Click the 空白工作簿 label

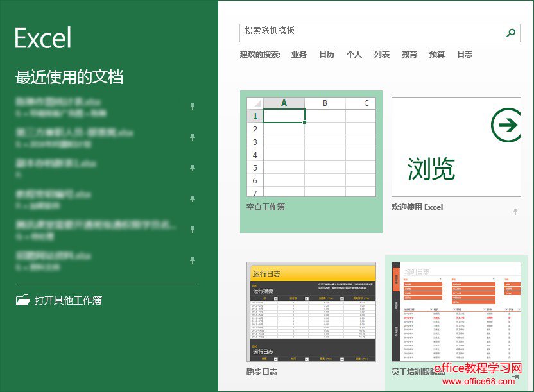[266, 207]
